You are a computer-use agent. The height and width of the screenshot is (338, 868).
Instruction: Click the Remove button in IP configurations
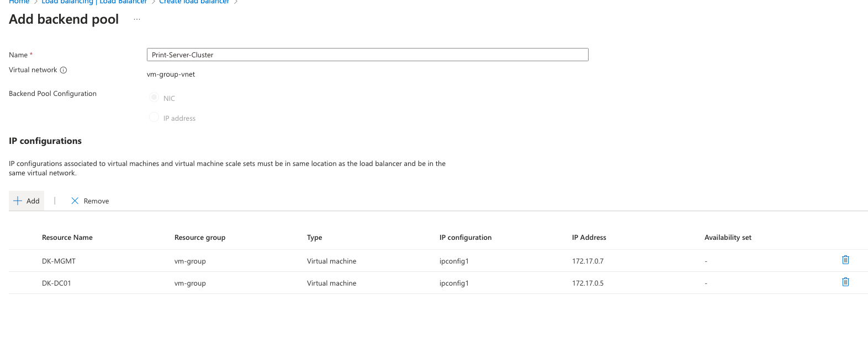(x=90, y=201)
